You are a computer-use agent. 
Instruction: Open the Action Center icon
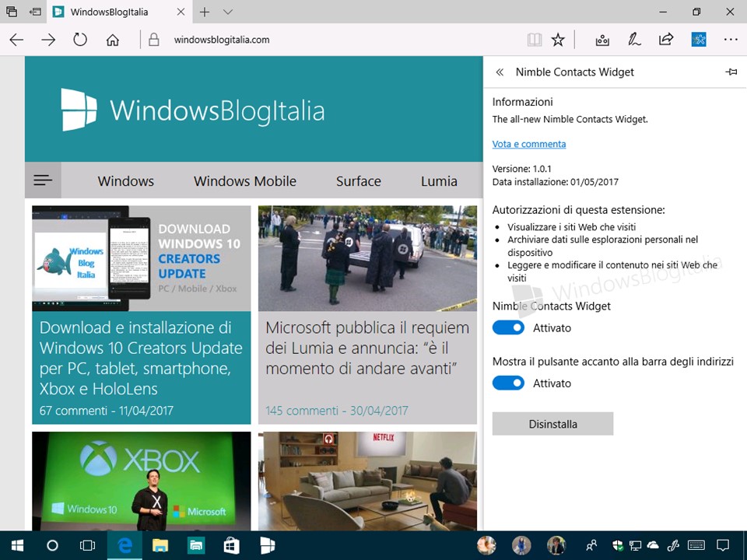(x=723, y=545)
